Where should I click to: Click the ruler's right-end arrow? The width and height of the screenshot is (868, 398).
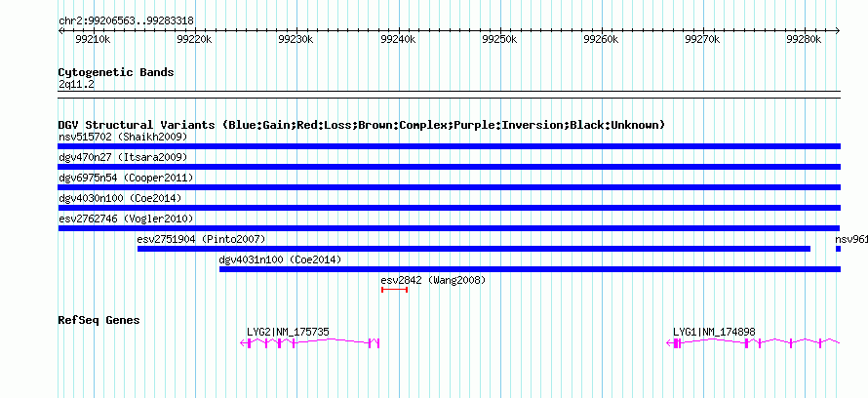click(838, 30)
